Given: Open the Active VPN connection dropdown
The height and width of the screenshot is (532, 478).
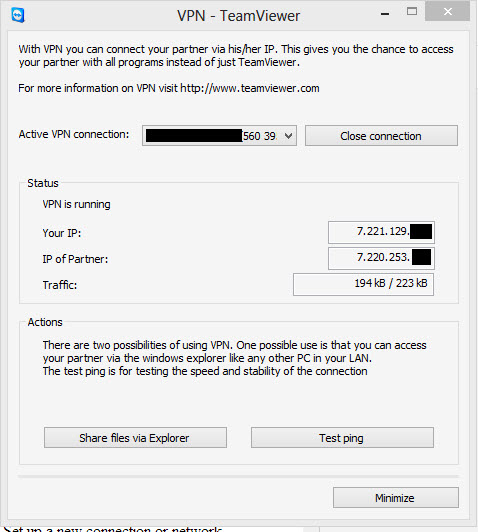Looking at the screenshot, I should (x=219, y=136).
